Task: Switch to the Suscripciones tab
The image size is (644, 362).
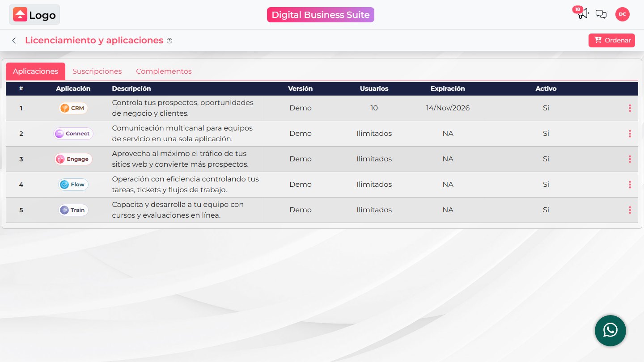Action: coord(97,72)
